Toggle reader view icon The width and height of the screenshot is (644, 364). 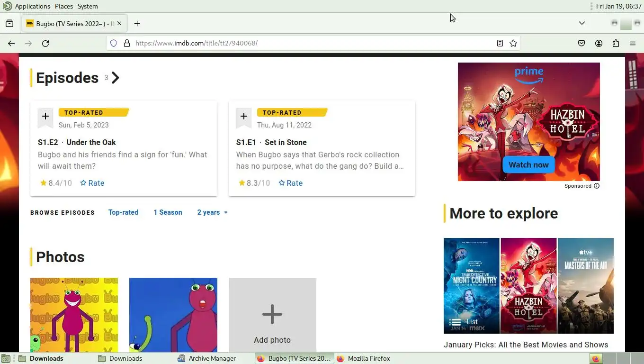pos(500,43)
